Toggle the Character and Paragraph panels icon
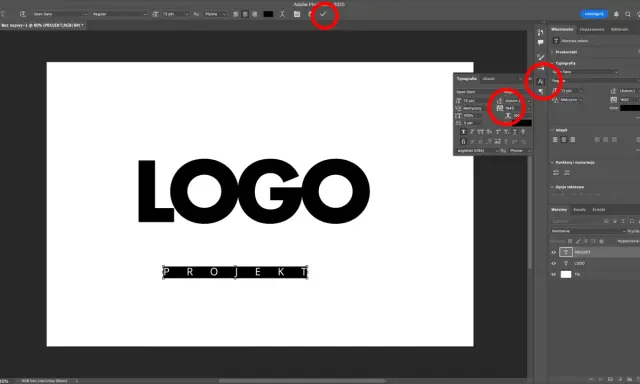 coord(297,14)
